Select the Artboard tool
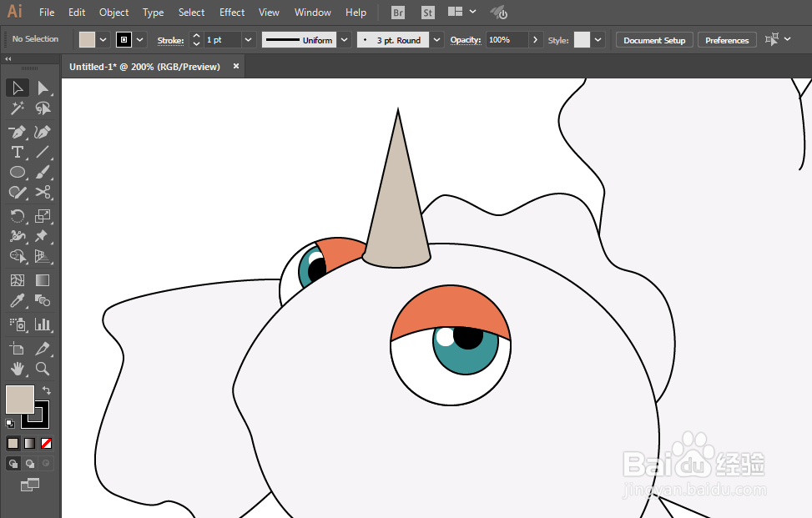 (x=17, y=349)
